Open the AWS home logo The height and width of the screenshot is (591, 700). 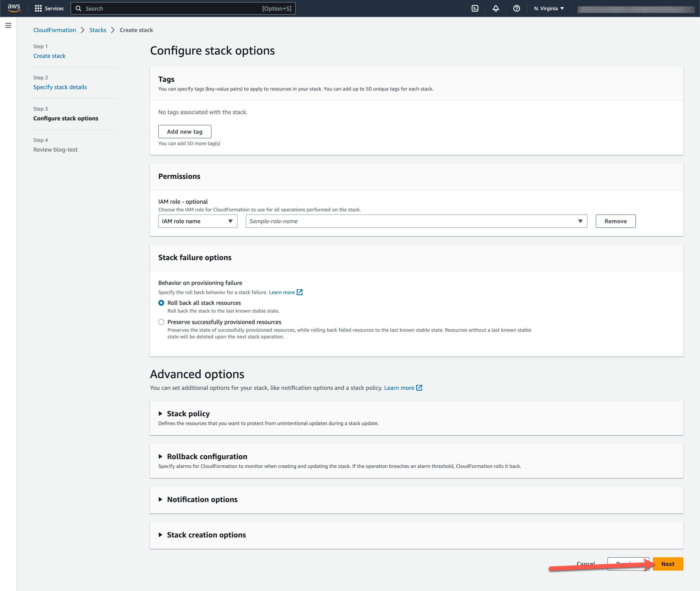point(14,8)
